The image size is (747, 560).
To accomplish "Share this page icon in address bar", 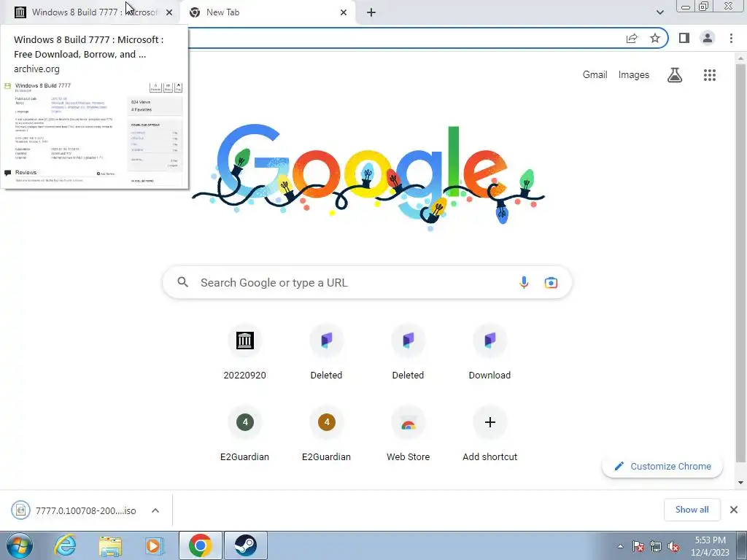I will pyautogui.click(x=632, y=38).
